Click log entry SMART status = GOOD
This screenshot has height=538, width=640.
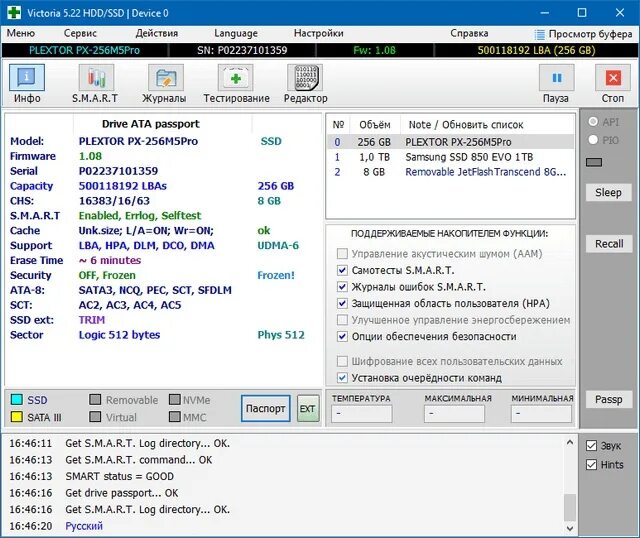point(120,476)
